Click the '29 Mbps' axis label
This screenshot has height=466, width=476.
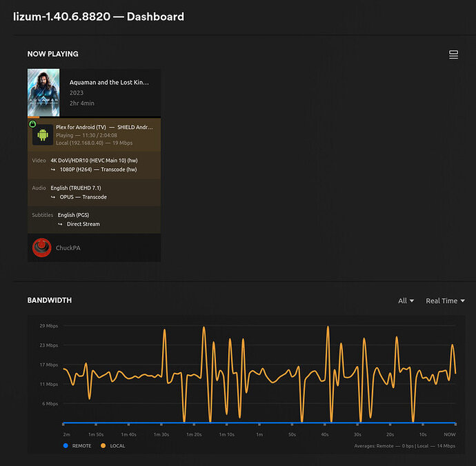click(x=48, y=326)
